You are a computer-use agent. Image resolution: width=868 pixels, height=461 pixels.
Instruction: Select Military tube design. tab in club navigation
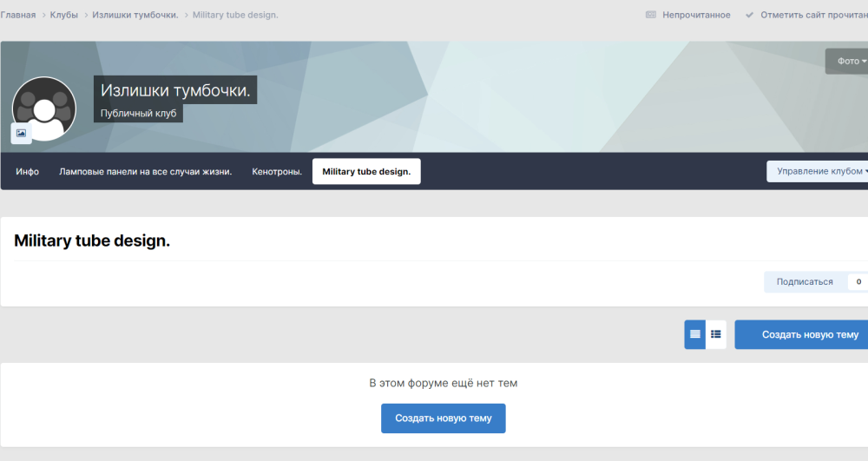click(x=366, y=172)
